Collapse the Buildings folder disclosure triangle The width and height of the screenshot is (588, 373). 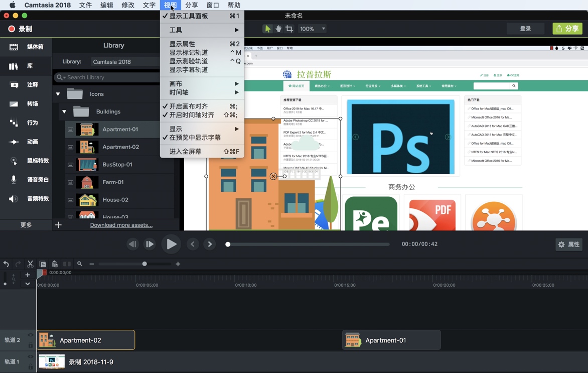pos(64,111)
